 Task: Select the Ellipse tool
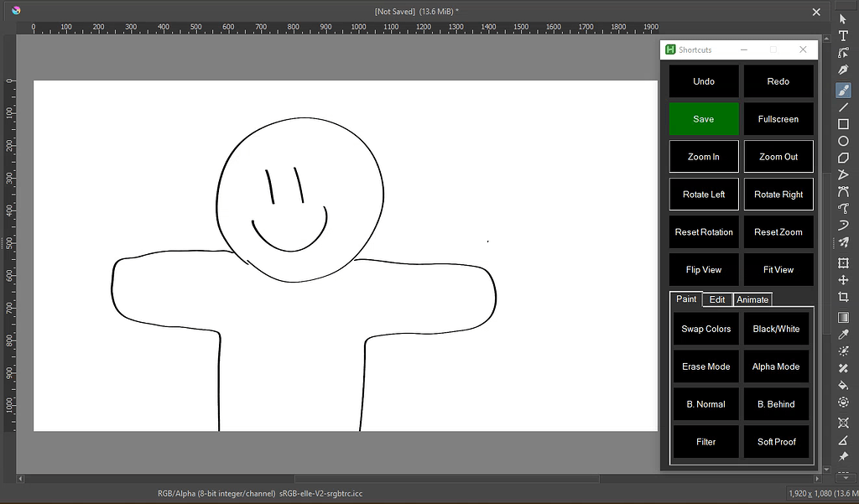pos(843,142)
